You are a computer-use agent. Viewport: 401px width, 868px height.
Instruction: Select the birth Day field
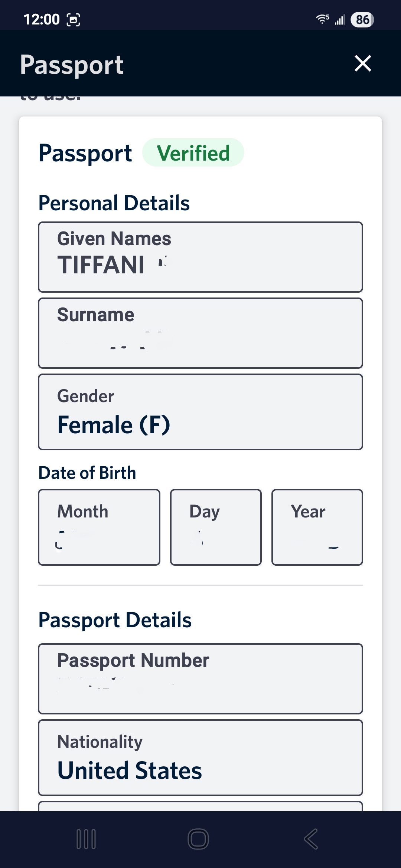216,527
